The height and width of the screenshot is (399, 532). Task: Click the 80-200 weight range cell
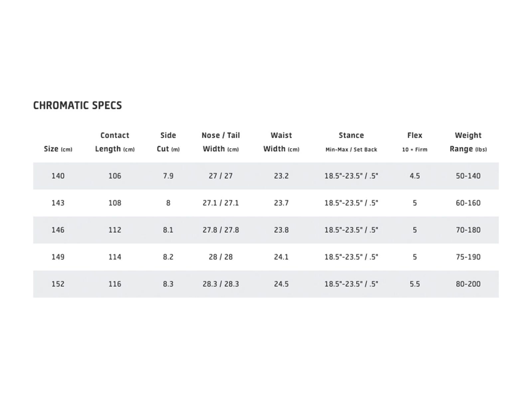[468, 284]
